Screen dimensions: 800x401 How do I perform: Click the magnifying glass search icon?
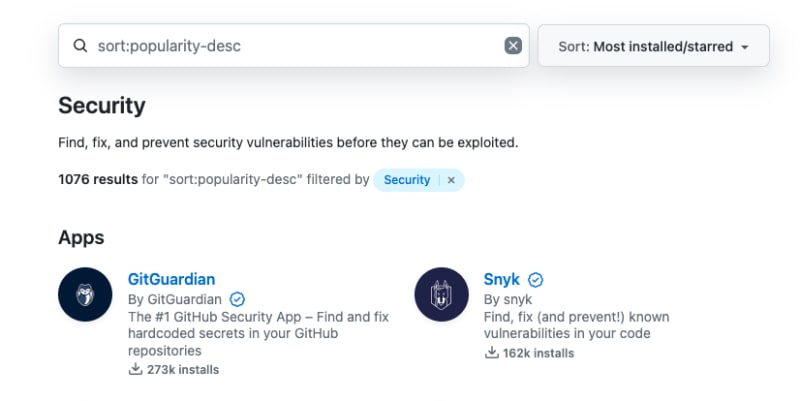(80, 46)
